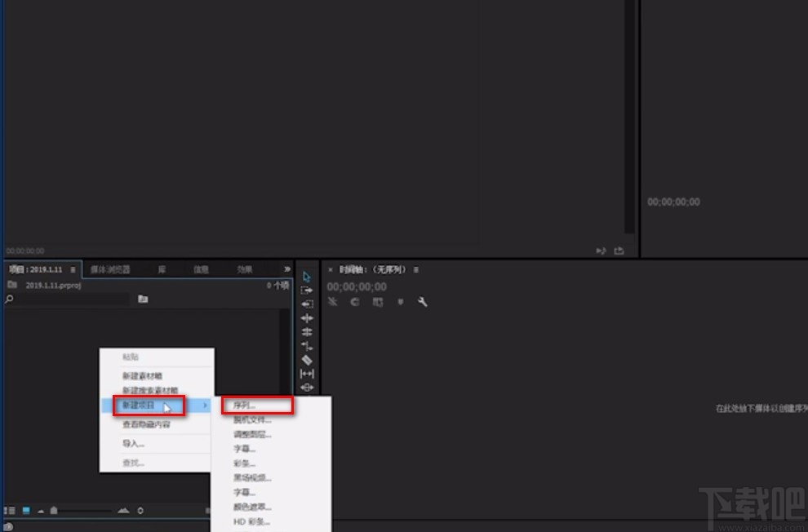Click the 2019.1.11.prproj file name
Viewport: 808px width, 532px height.
point(54,286)
